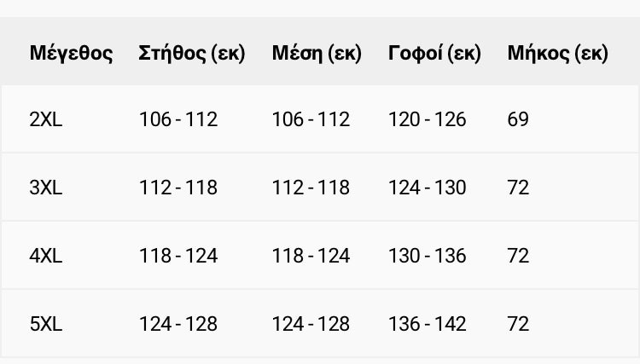Click 4XL chest value 118 - 124
640x364 pixels.
pos(178,256)
